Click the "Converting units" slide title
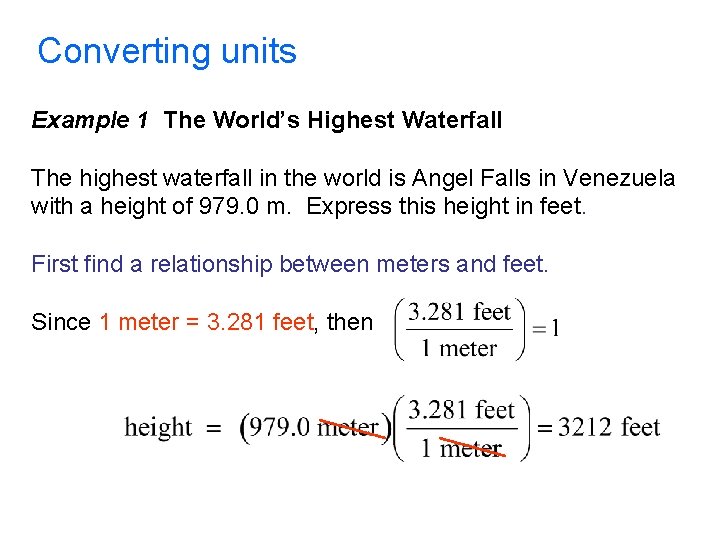720x540 pixels. click(167, 51)
